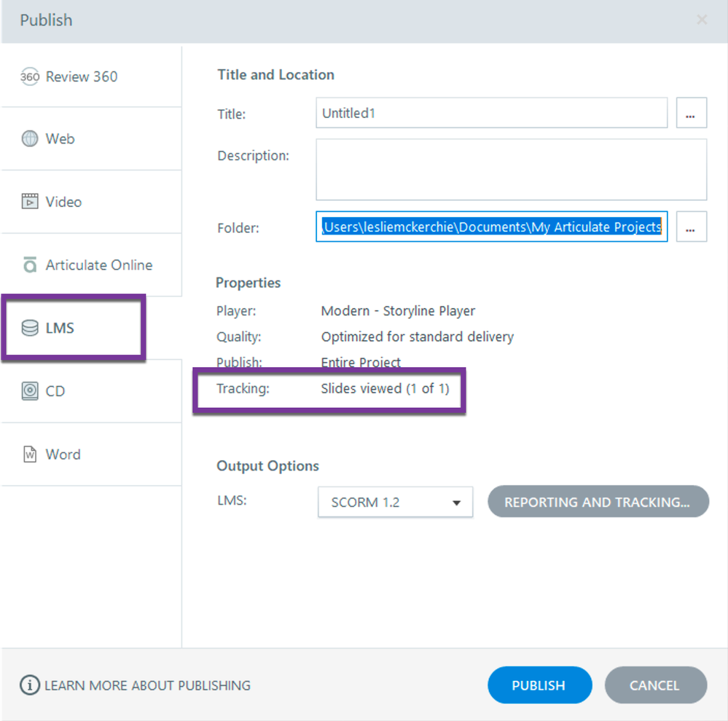Image resolution: width=728 pixels, height=721 pixels.
Task: Open the SCORM 1.2 LMS dropdown
Action: point(395,503)
